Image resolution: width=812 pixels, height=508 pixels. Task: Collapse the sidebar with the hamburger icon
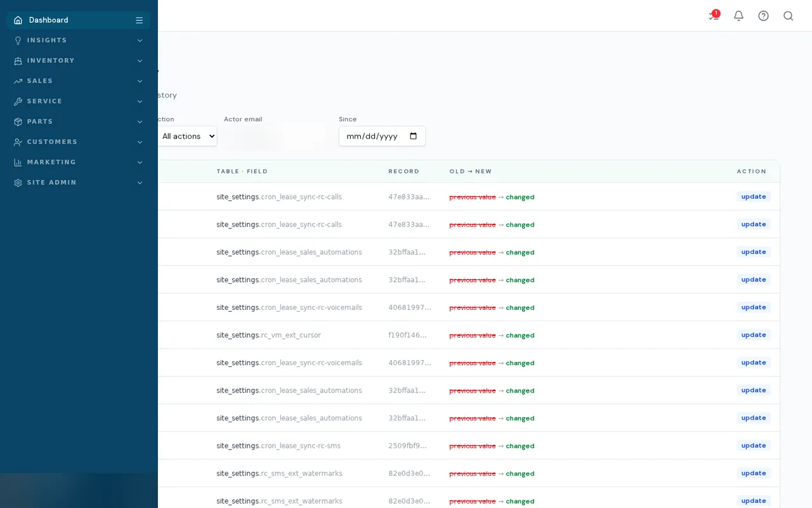point(139,20)
